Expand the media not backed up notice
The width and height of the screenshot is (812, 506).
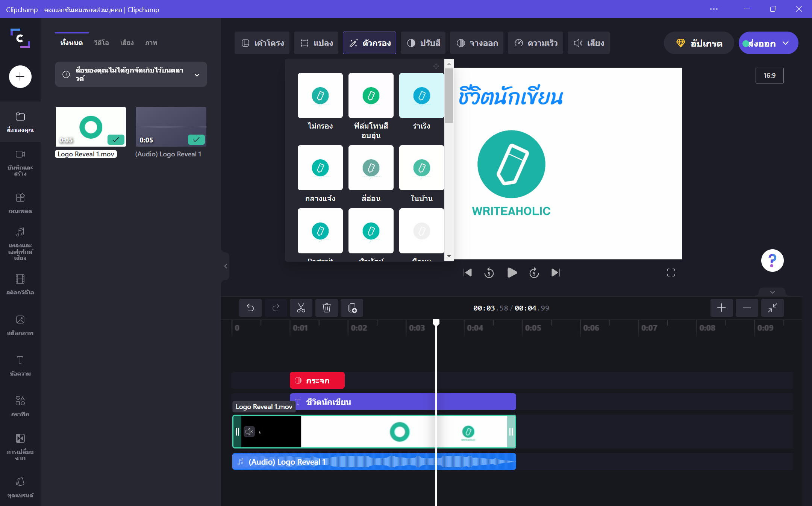(197, 75)
